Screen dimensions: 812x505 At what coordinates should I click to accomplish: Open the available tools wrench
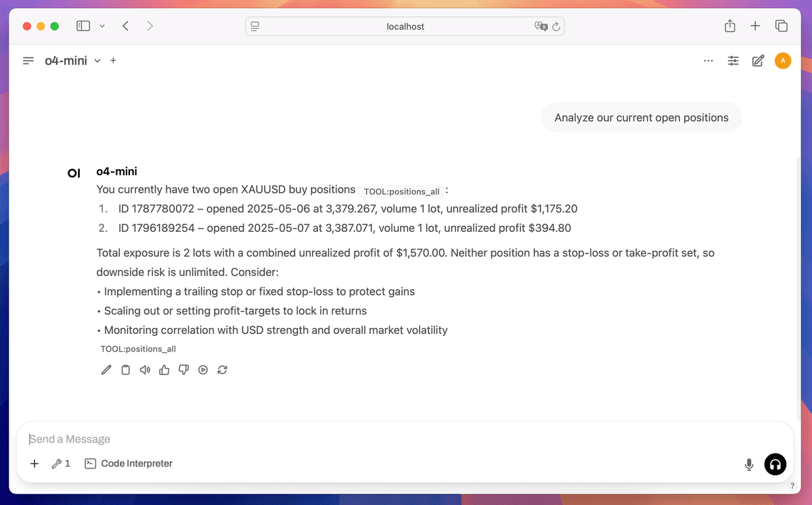tap(61, 464)
